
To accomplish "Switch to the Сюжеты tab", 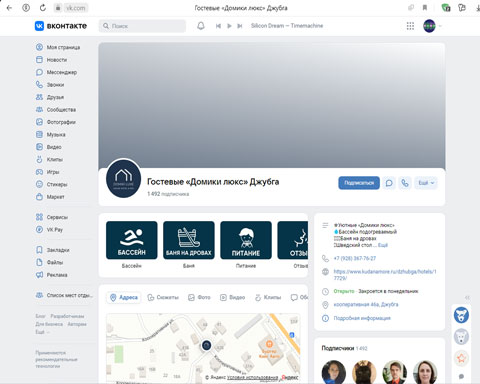I will 163,297.
